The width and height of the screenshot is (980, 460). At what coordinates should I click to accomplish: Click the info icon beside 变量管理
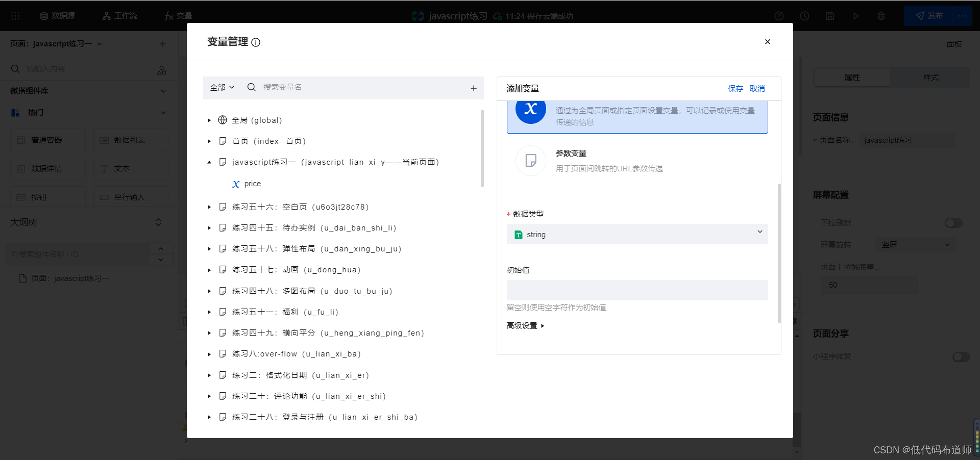[256, 42]
